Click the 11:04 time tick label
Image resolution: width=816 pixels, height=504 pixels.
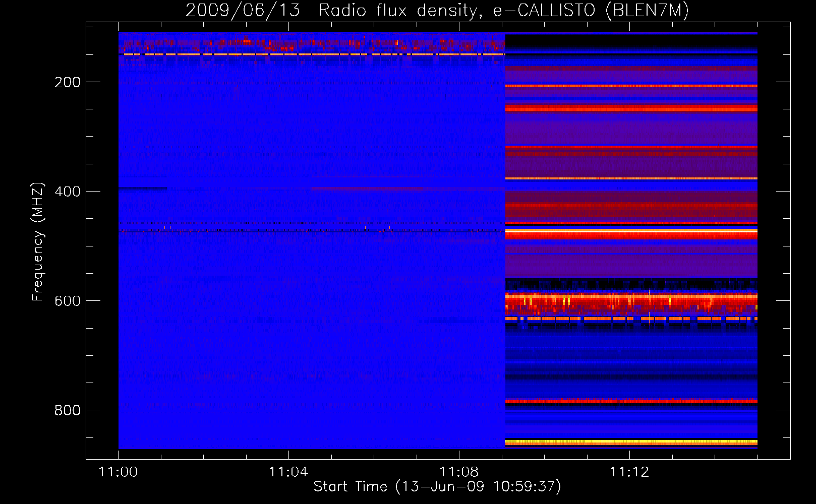[288, 472]
